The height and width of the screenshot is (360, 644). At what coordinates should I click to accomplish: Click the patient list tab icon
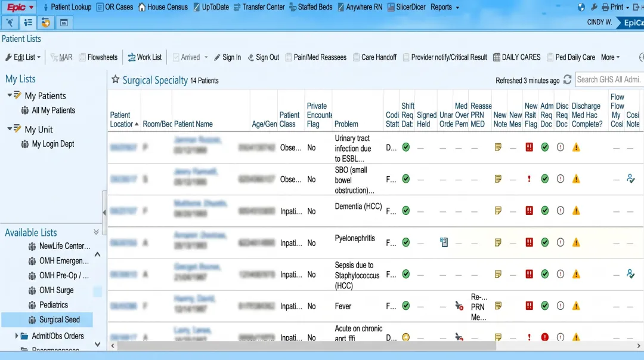pos(28,23)
